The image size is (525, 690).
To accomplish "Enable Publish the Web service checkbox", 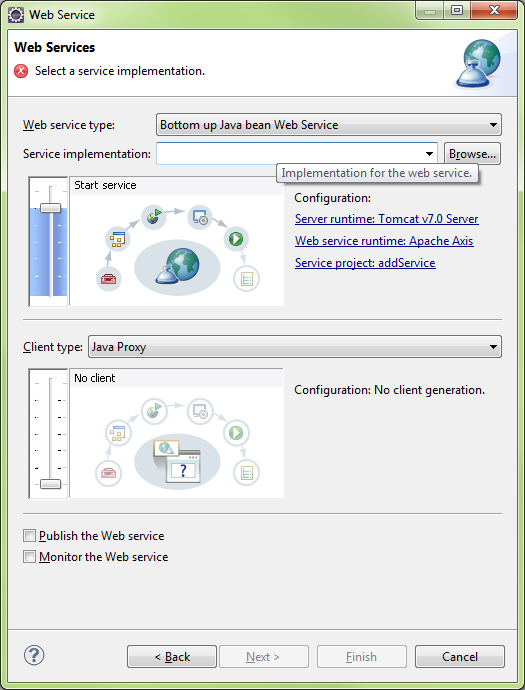I will [29, 536].
